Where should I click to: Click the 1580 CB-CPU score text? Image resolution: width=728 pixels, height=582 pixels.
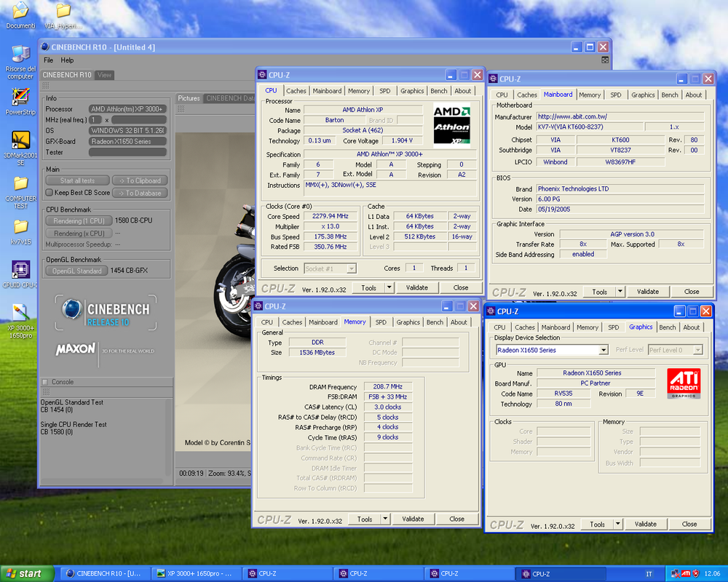click(134, 220)
